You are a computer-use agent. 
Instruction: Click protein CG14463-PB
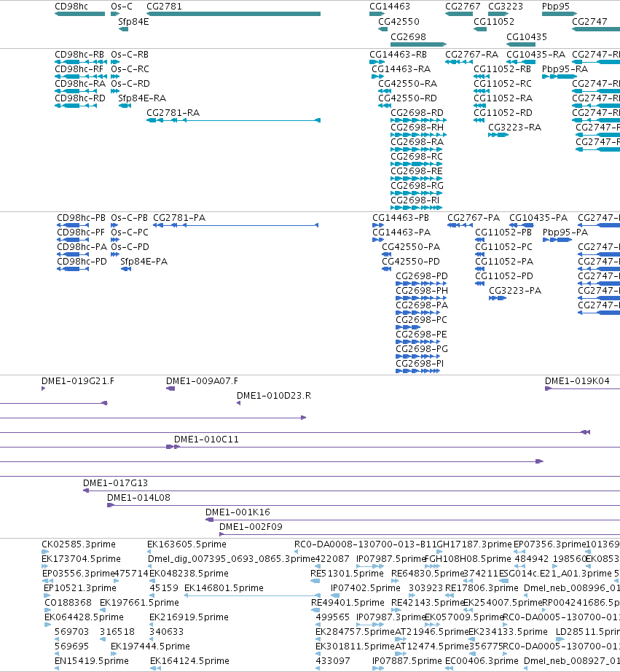(x=378, y=225)
